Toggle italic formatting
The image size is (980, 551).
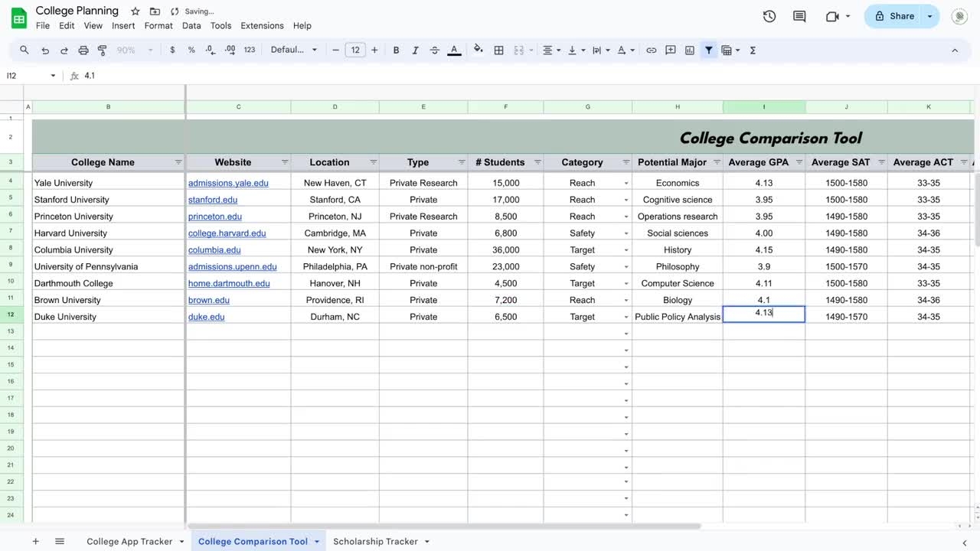pos(415,50)
